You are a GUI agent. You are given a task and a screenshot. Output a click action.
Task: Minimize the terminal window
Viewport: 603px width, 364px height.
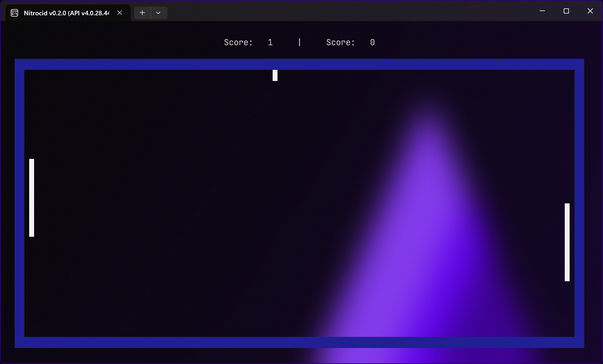click(542, 11)
